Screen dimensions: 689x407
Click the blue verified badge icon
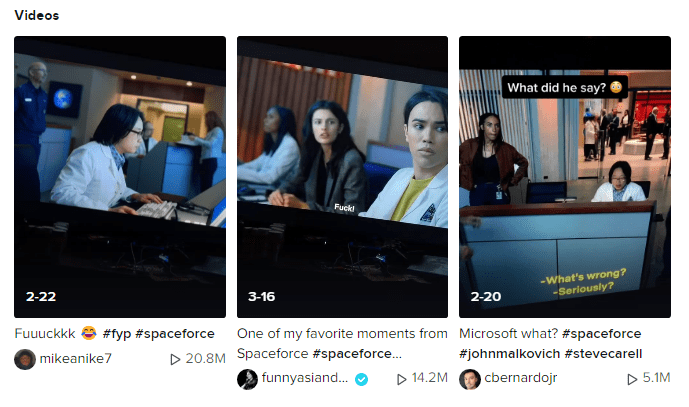coord(362,379)
